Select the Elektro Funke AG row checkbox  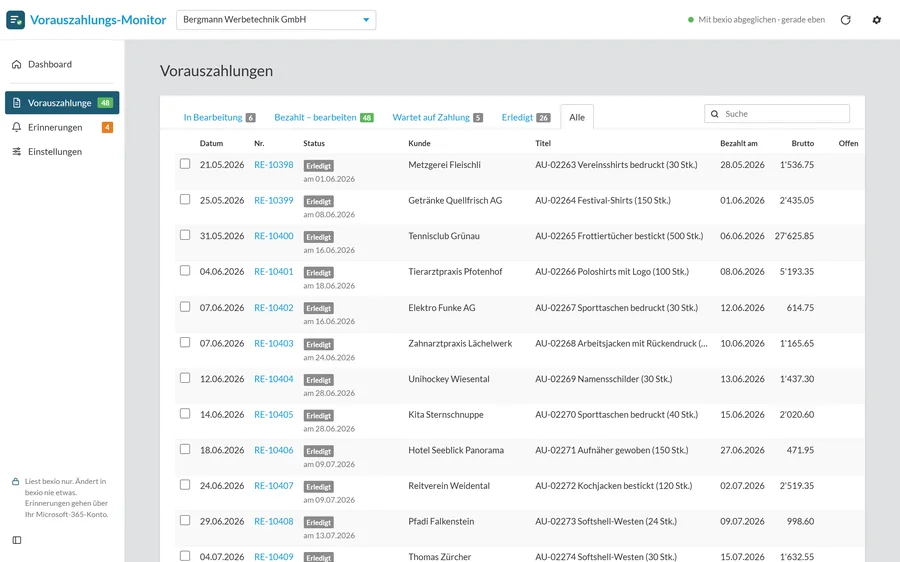pyautogui.click(x=185, y=307)
